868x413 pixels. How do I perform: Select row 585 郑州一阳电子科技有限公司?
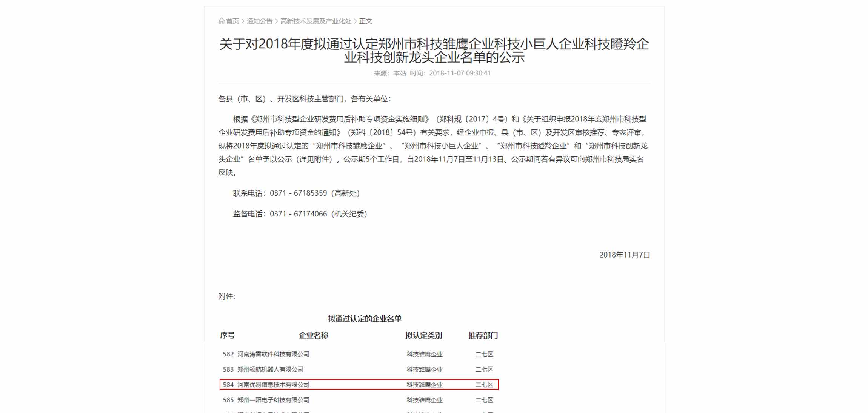pyautogui.click(x=359, y=400)
